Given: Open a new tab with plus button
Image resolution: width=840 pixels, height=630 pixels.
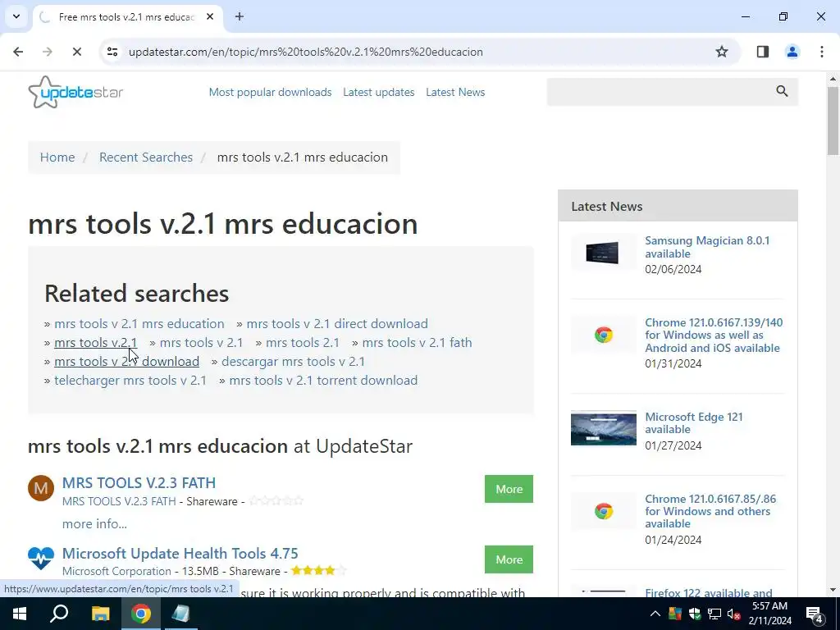Looking at the screenshot, I should (x=240, y=16).
